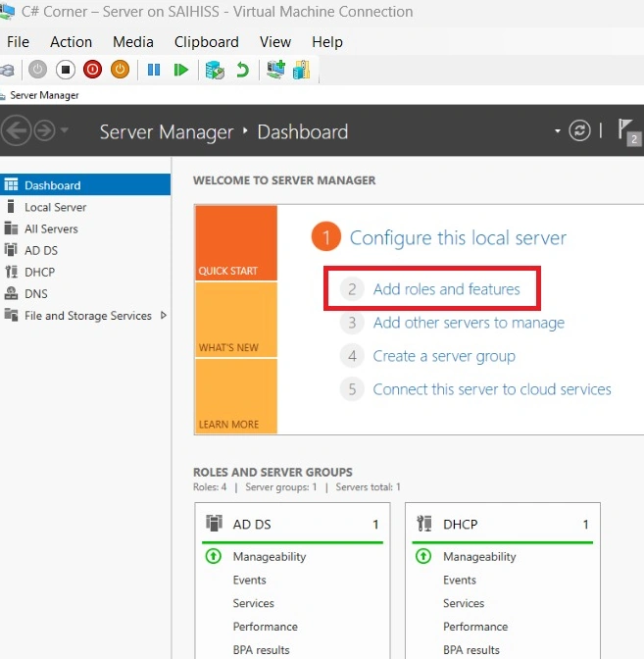The width and height of the screenshot is (644, 659).
Task: Click Add other servers to manage
Action: tap(469, 323)
